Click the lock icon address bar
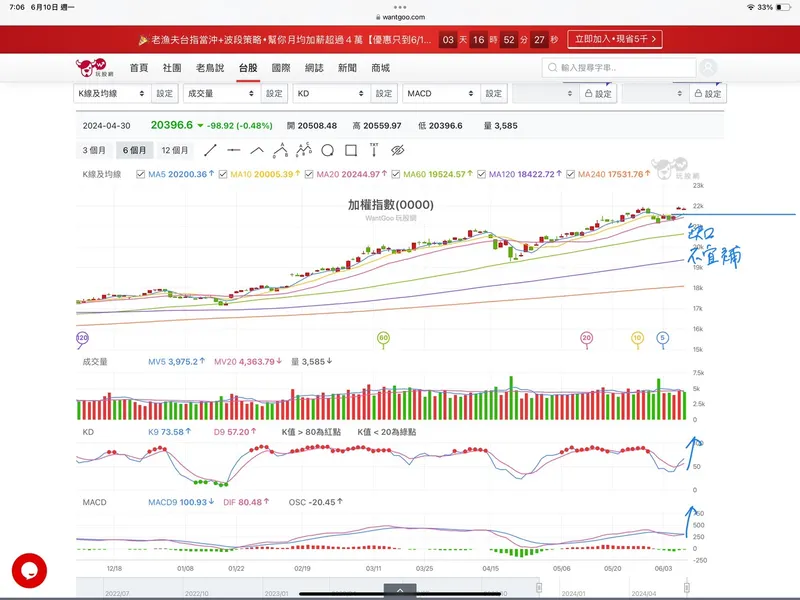800x600 pixels. pos(378,17)
